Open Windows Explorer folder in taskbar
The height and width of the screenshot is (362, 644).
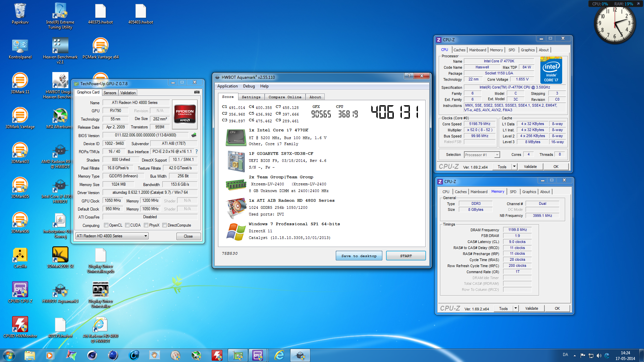point(30,355)
